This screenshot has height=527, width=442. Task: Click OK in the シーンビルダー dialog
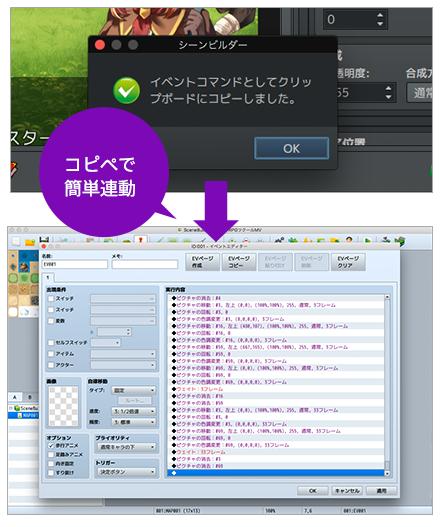291,148
